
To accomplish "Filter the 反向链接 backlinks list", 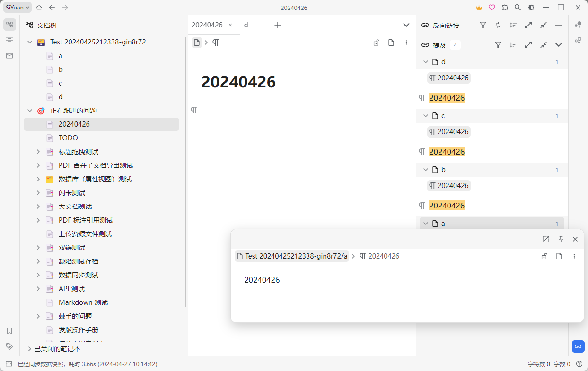I will (x=483, y=25).
